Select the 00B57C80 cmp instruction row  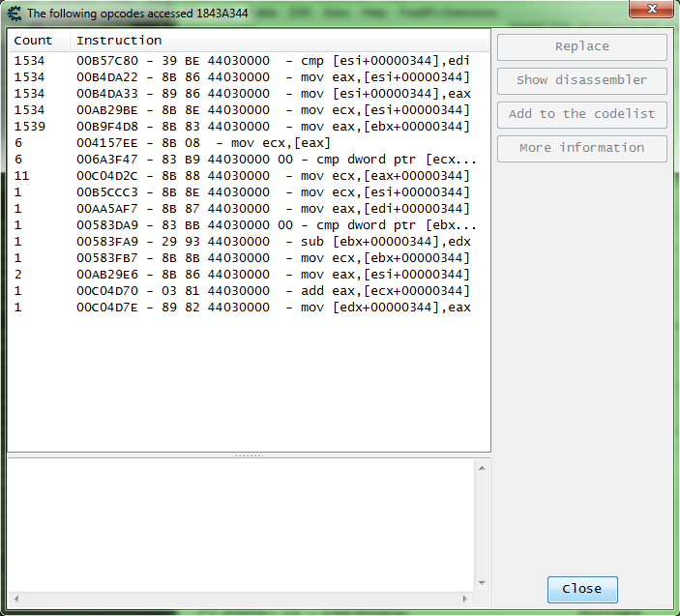click(x=242, y=61)
